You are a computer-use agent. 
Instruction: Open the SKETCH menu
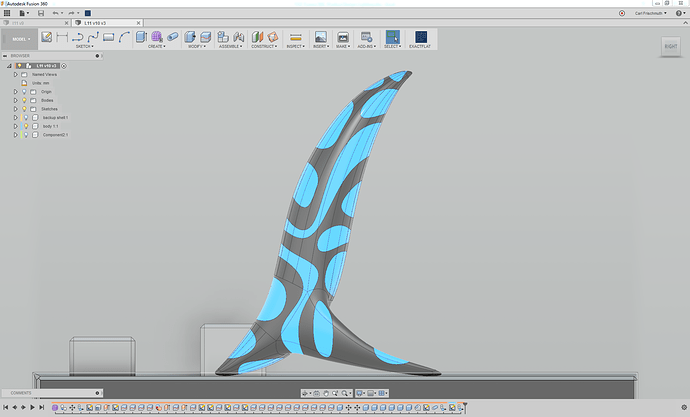[84, 46]
